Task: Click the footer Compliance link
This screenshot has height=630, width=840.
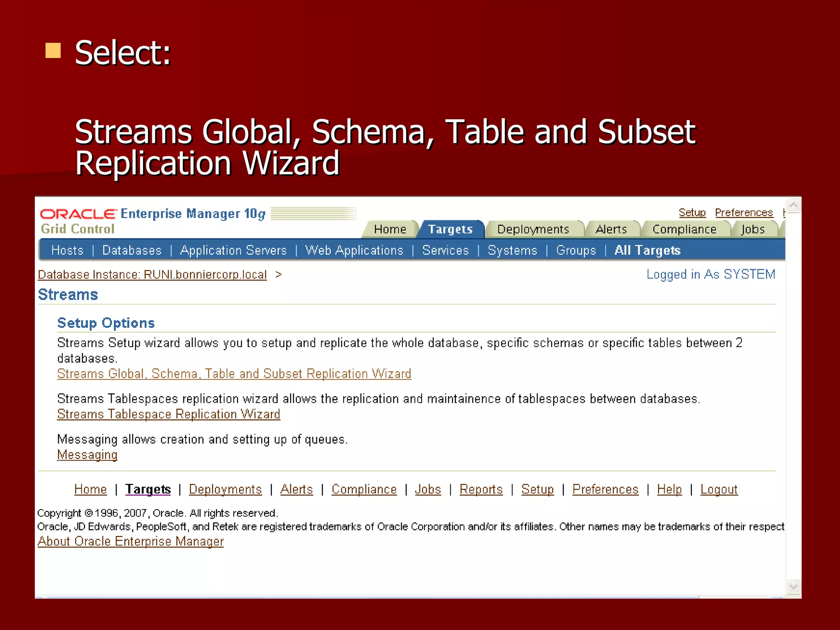Action: (x=364, y=489)
